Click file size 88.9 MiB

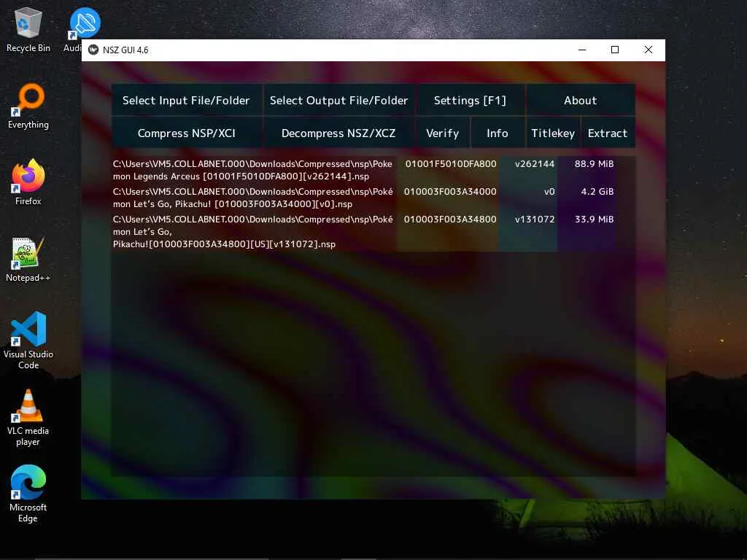click(594, 164)
